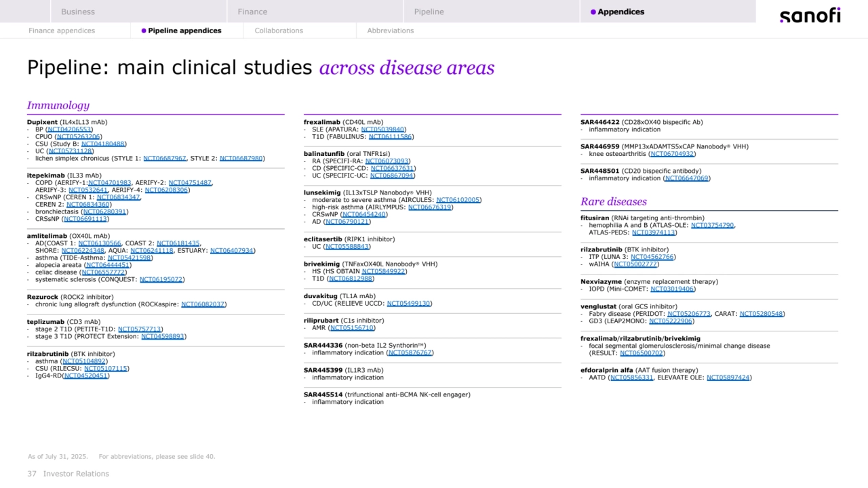
Task: Open RELIEVE UCCD link NCT05499130
Action: tap(409, 304)
